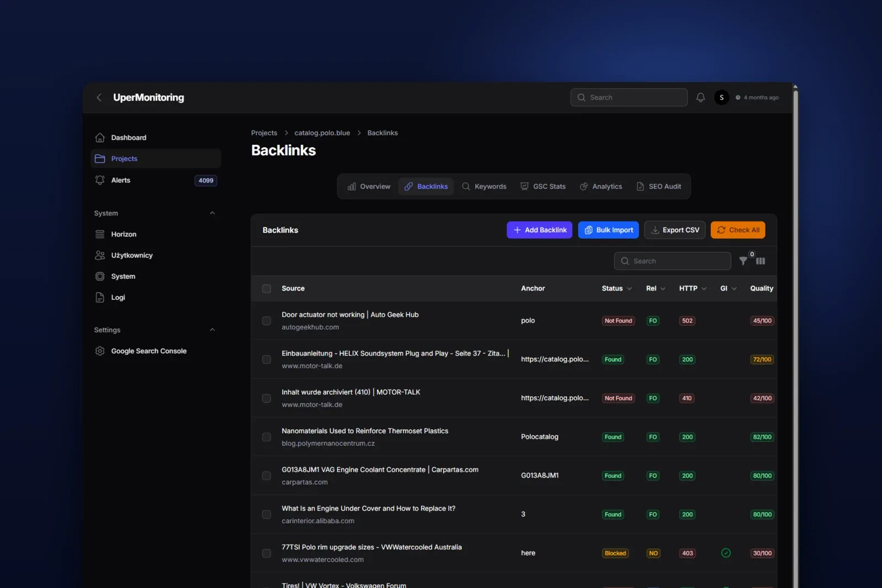
Task: Switch to the Overview tab
Action: [x=369, y=187]
